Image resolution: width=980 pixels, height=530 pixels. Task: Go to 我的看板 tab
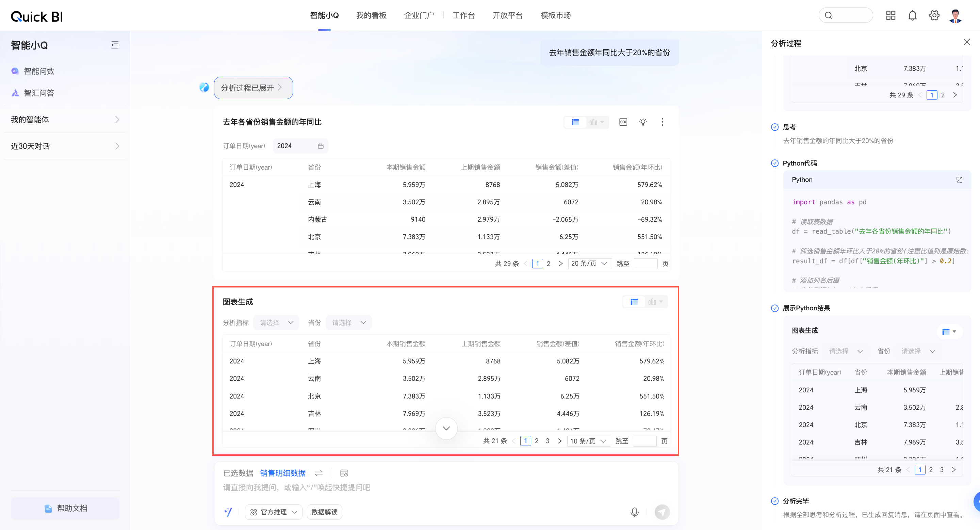coord(371,16)
